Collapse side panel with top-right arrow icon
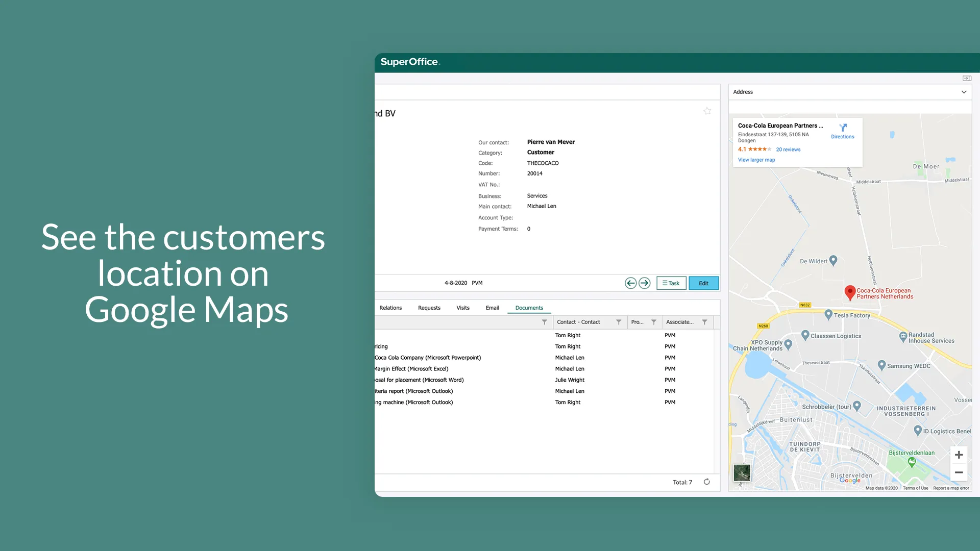This screenshot has width=980, height=551. (967, 78)
